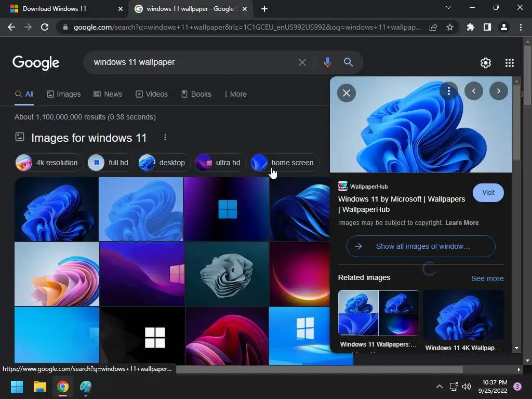Open taskbar volume control
Viewport: 532px width, 399px height.
(x=467, y=387)
